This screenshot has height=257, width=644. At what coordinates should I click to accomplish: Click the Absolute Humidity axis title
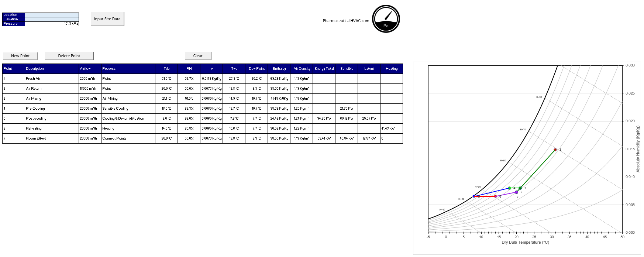(x=638, y=149)
